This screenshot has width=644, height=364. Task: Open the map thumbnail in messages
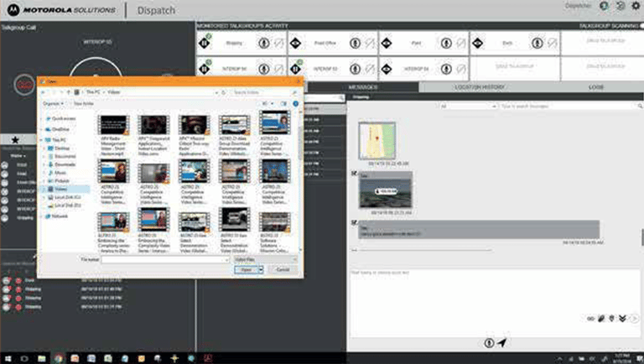click(377, 141)
